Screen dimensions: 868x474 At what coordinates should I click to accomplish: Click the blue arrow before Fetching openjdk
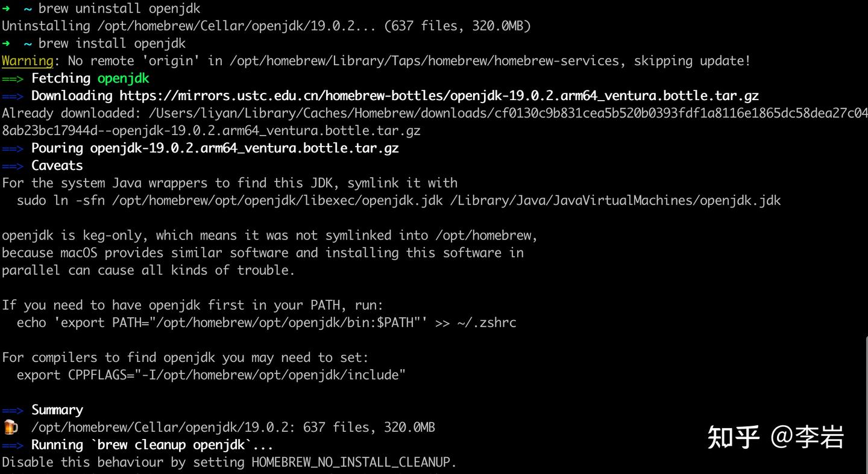(13, 78)
